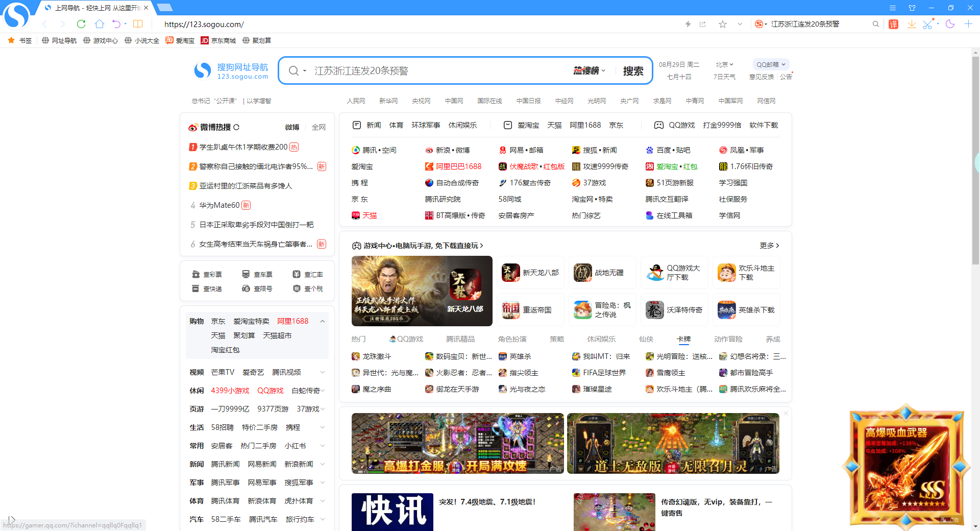Collapse the 购物 category panel

[322, 321]
